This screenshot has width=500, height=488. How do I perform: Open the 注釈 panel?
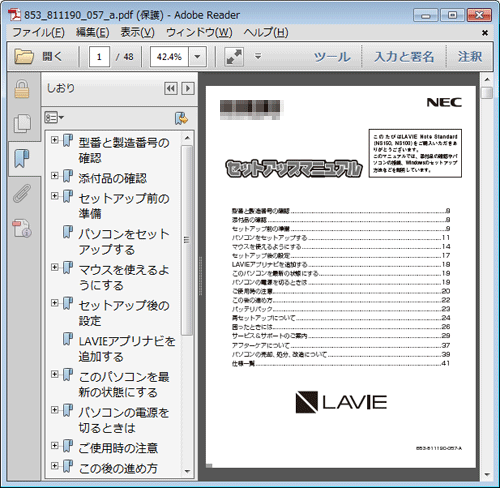point(470,57)
